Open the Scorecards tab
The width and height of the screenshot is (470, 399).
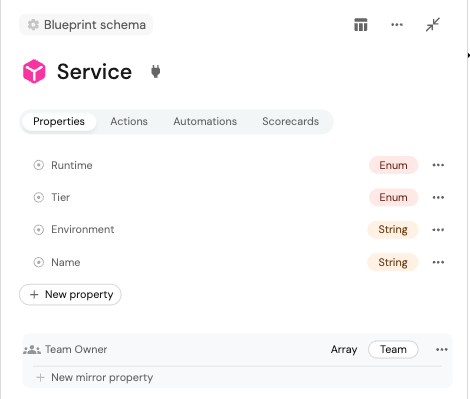(x=290, y=121)
